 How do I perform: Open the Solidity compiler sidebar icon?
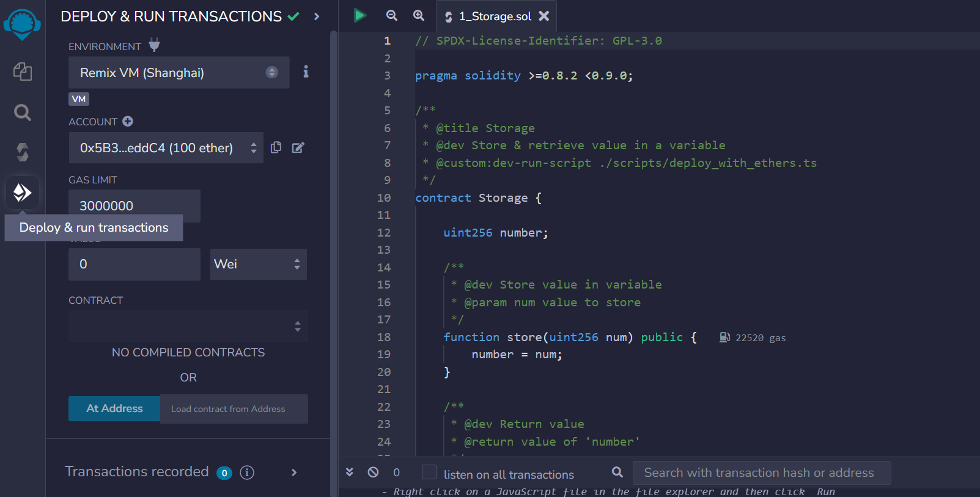pos(23,152)
